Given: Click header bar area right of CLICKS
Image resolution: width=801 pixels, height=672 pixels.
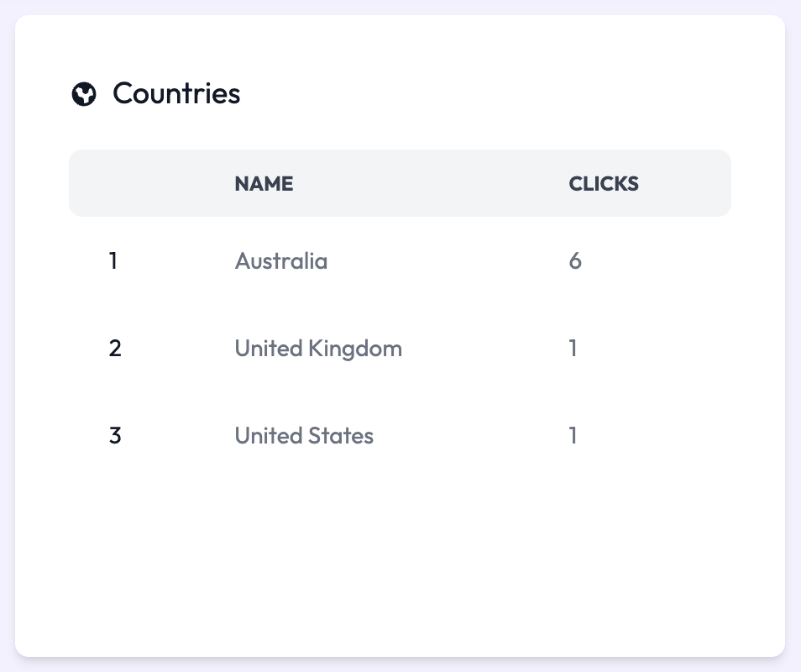Looking at the screenshot, I should 688,184.
